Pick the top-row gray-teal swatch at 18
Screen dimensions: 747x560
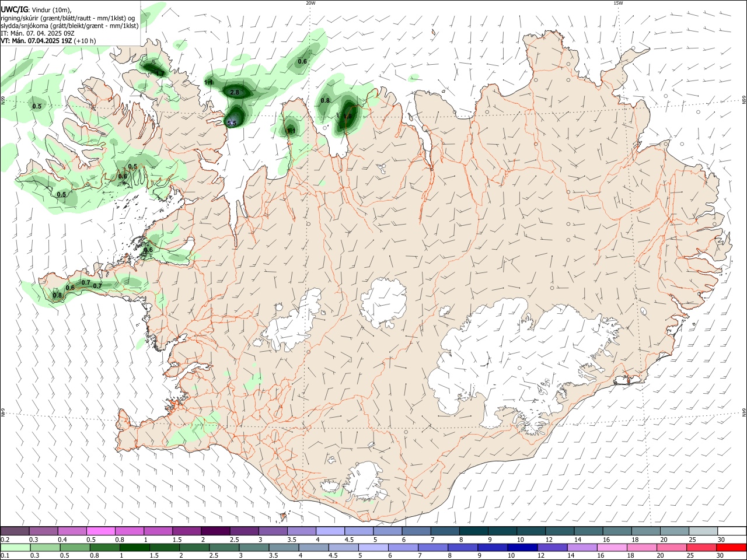646,531
